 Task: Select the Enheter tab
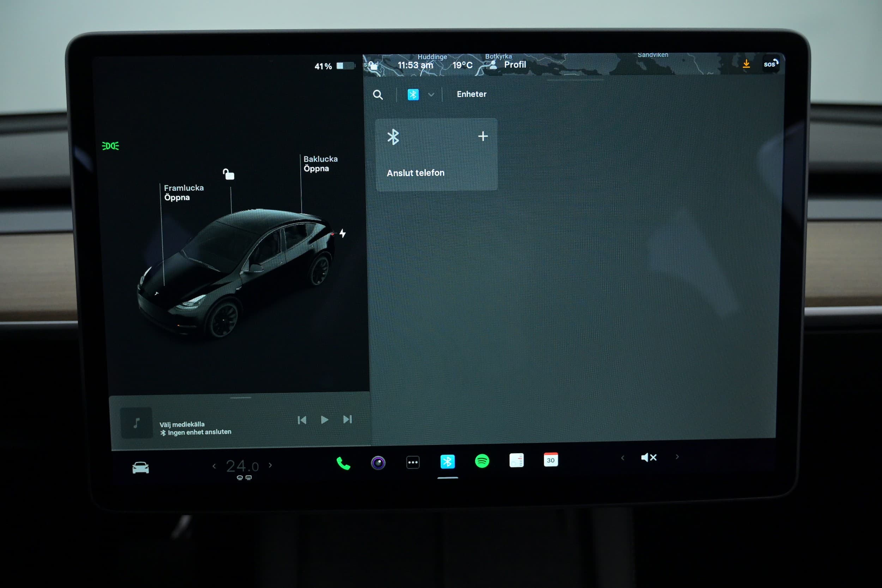coord(471,94)
